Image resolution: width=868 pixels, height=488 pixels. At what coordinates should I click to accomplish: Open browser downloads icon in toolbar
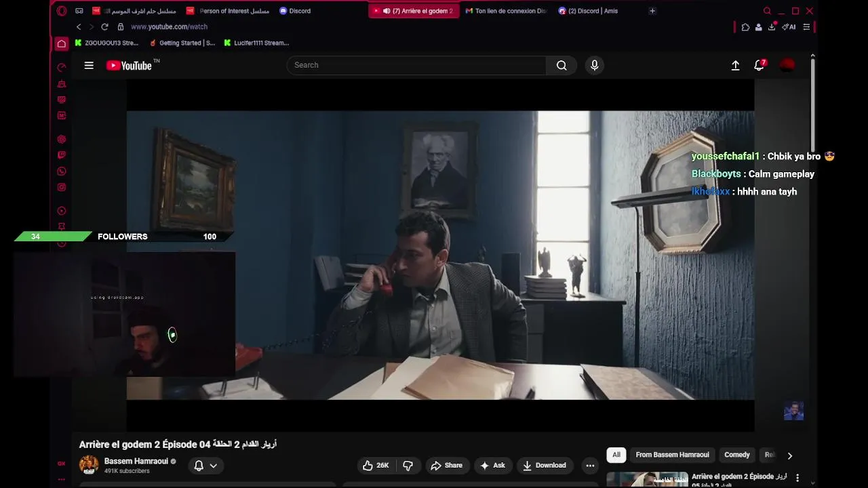click(x=772, y=27)
